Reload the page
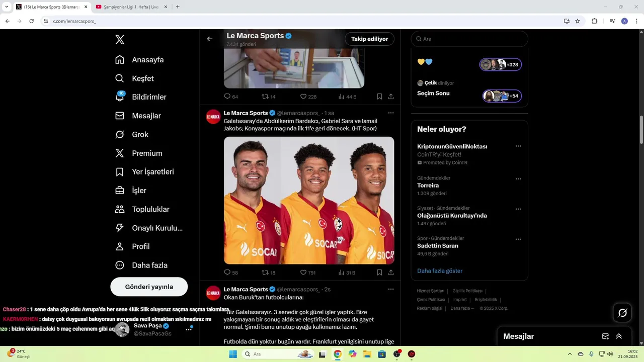The image size is (644, 362). pyautogui.click(x=31, y=21)
